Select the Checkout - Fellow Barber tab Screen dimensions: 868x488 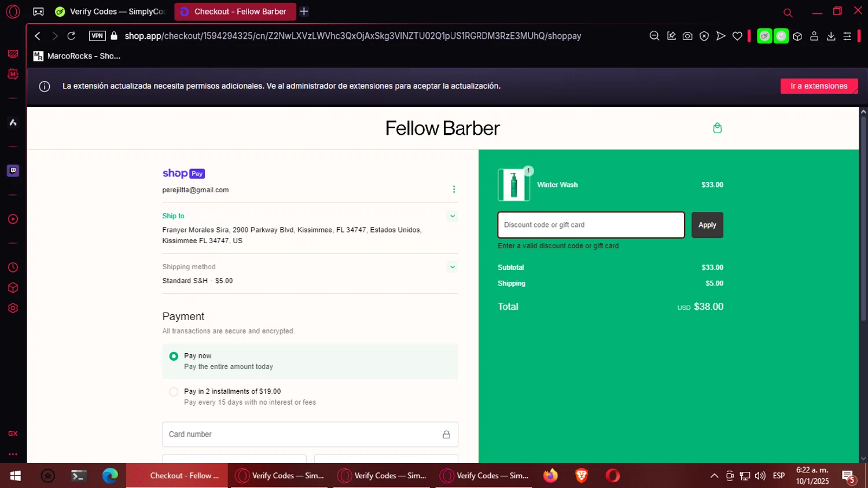pyautogui.click(x=234, y=12)
